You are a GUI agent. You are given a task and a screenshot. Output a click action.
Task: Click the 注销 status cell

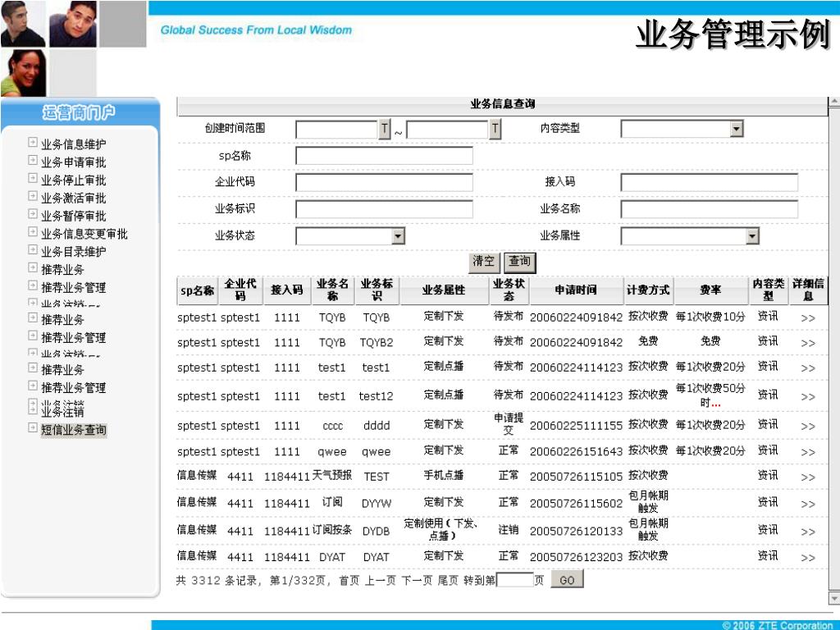[509, 531]
